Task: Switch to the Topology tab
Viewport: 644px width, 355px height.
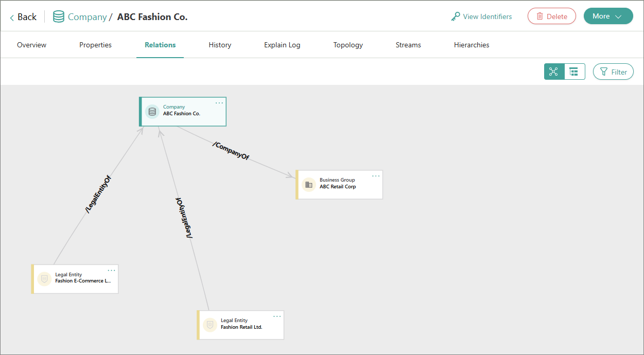Action: tap(348, 45)
